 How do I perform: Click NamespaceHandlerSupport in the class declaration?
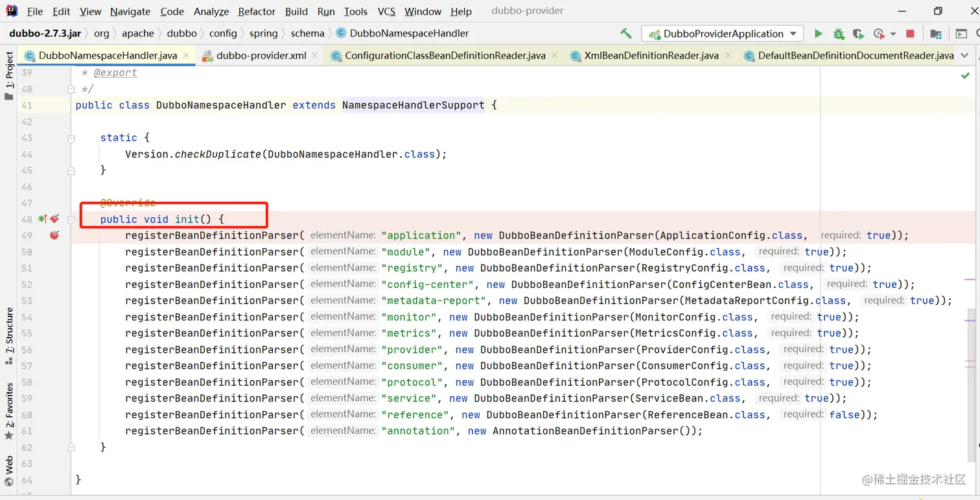(x=413, y=105)
